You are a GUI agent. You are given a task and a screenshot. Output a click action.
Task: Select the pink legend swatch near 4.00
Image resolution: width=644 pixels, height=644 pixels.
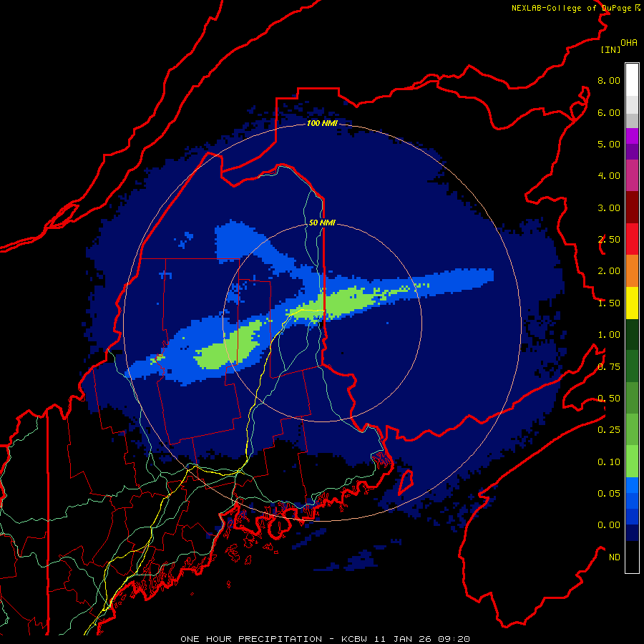[x=632, y=175]
